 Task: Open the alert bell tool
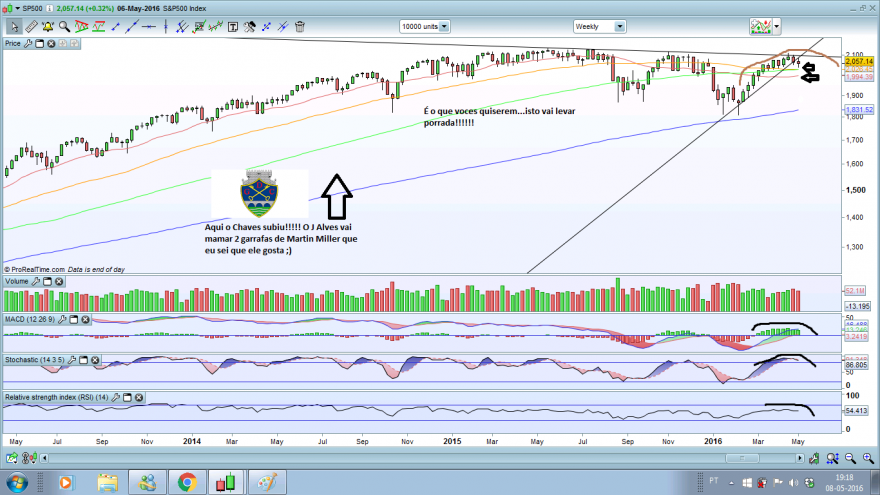[48, 26]
